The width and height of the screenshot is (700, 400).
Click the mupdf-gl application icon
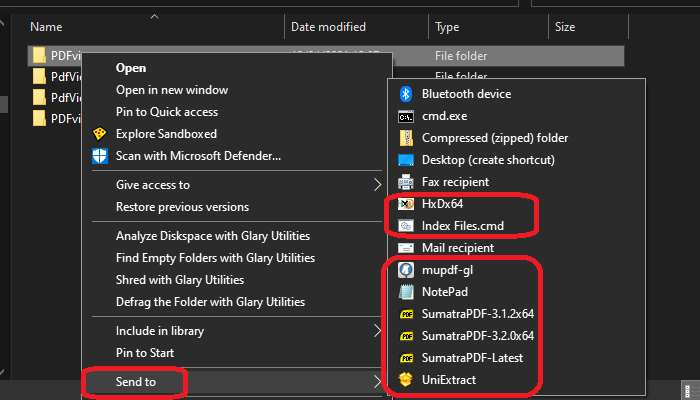pyautogui.click(x=406, y=270)
